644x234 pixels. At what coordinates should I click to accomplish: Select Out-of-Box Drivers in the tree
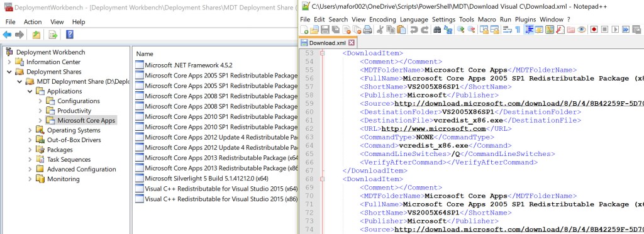pyautogui.click(x=74, y=140)
